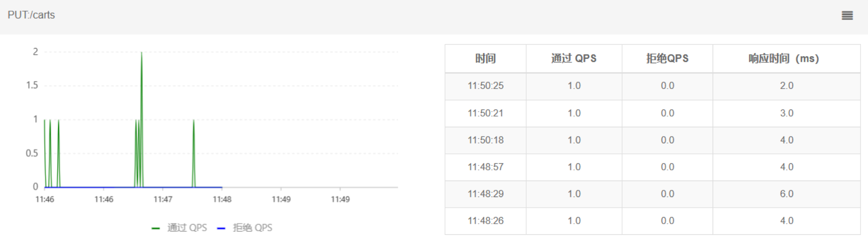This screenshot has width=868, height=252.
Task: Select the 11:50:21 time cell
Action: 486,113
